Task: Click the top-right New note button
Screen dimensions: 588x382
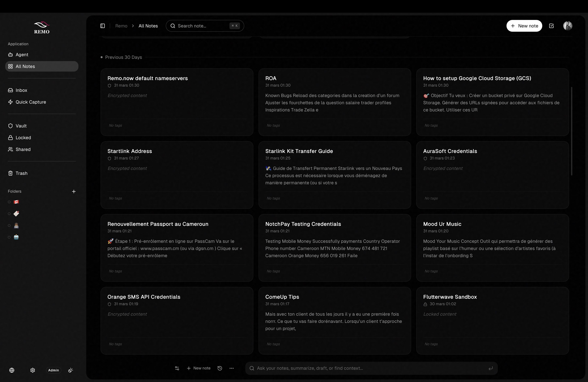Action: [x=524, y=26]
